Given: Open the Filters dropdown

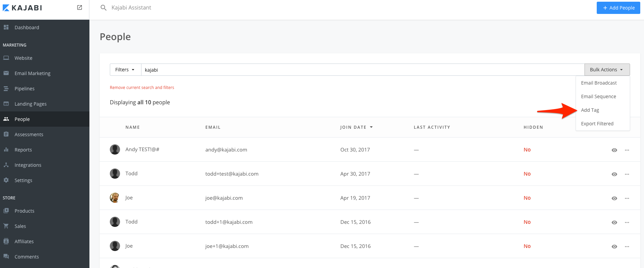Looking at the screenshot, I should (x=125, y=70).
